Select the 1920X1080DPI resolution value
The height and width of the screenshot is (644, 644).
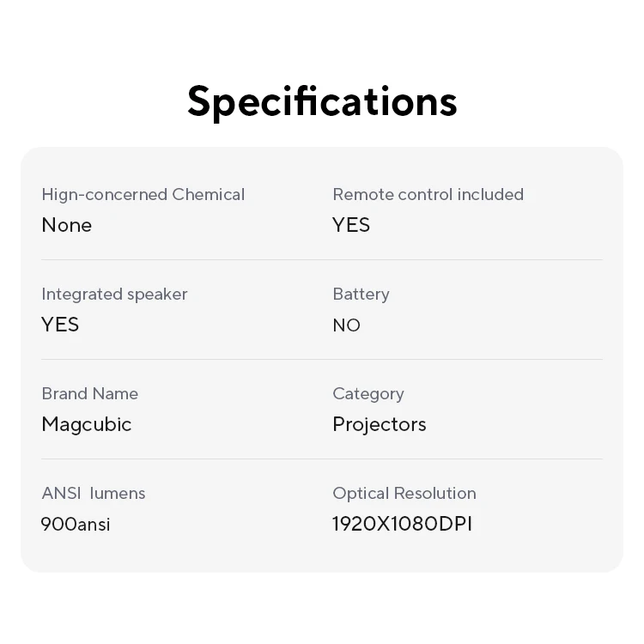pyautogui.click(x=402, y=524)
